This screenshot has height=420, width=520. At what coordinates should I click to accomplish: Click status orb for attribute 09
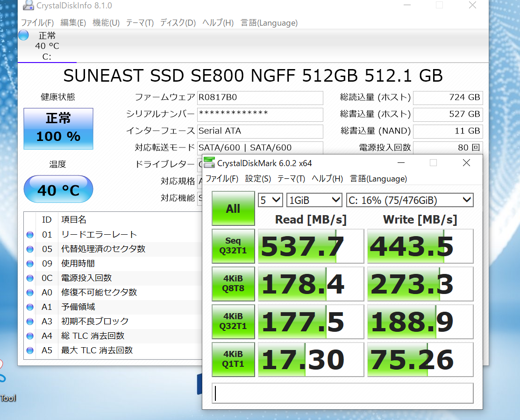pos(30,264)
